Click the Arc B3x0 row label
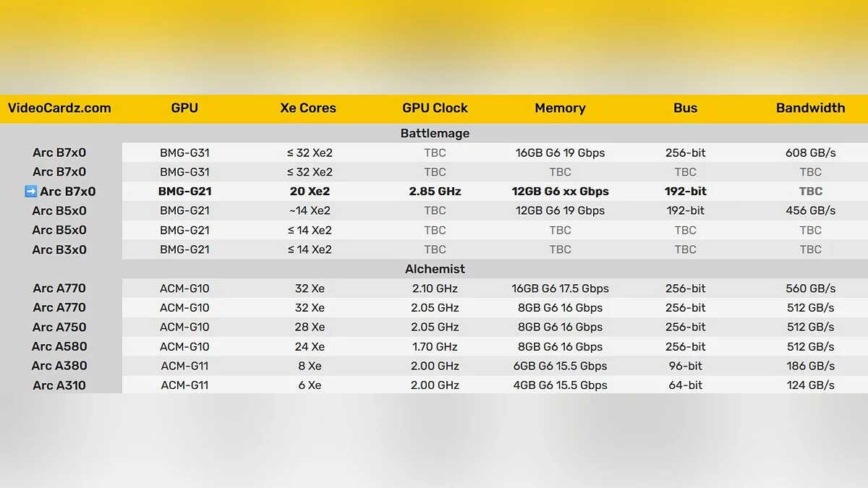Viewport: 868px width, 488px height. coord(59,249)
